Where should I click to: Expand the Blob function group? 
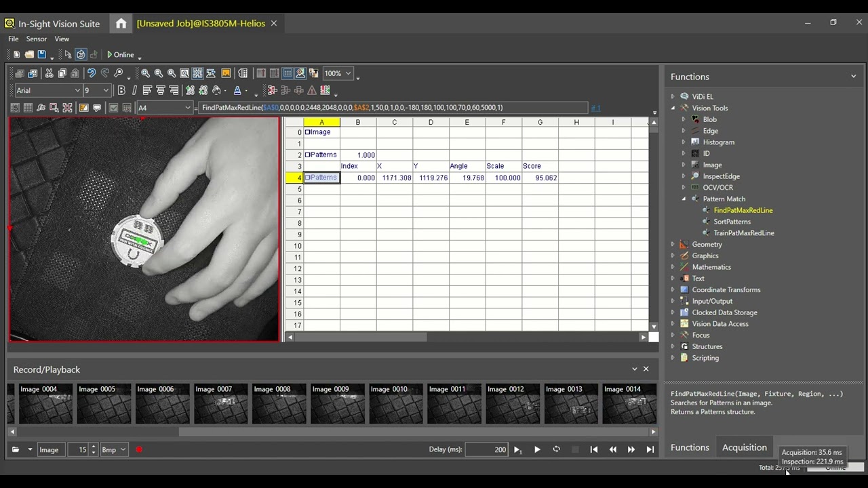(684, 119)
